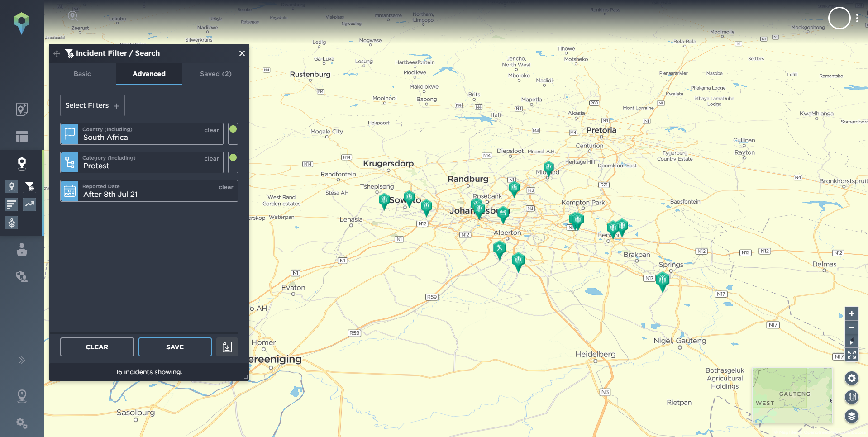This screenshot has height=437, width=868.
Task: Open the three-dot menu at top right
Action: point(857,19)
